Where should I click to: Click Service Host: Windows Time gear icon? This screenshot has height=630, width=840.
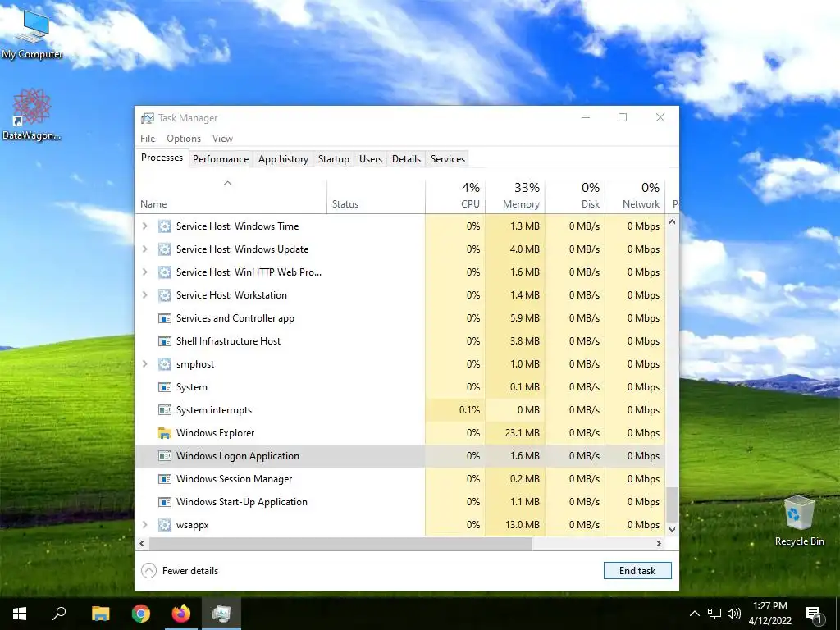click(164, 226)
